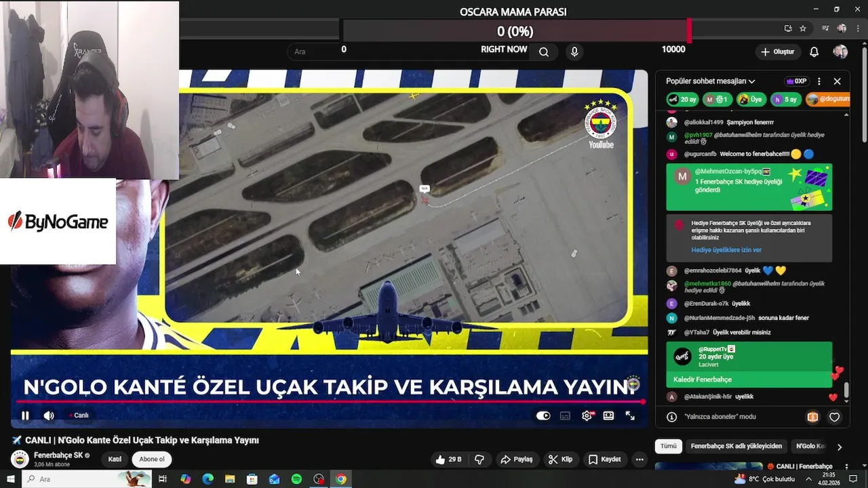Open Super Chat purchase icon
The width and height of the screenshot is (868, 488).
click(x=812, y=417)
